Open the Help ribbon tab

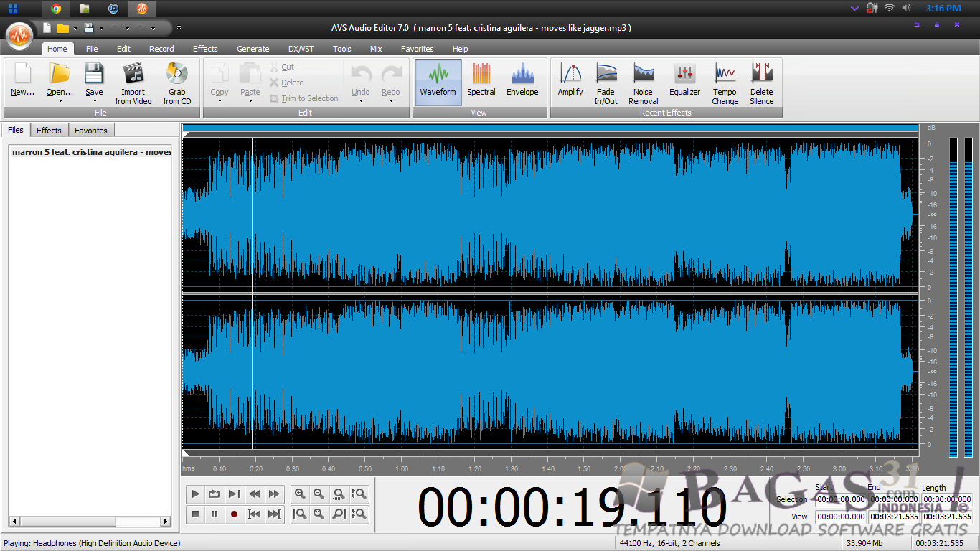tap(461, 49)
